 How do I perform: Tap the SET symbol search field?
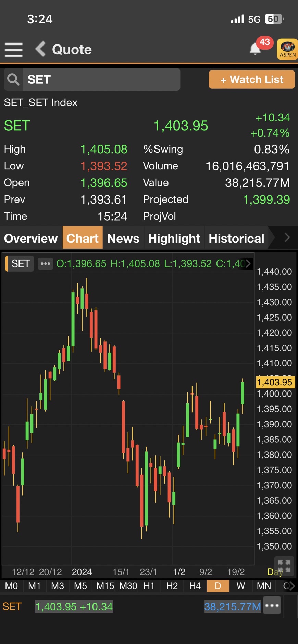click(x=101, y=79)
